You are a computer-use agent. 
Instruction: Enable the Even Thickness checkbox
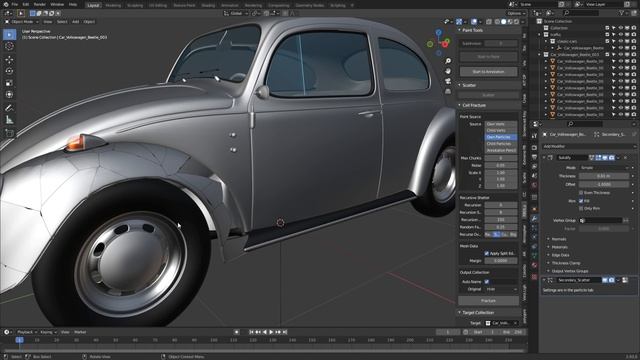[581, 193]
